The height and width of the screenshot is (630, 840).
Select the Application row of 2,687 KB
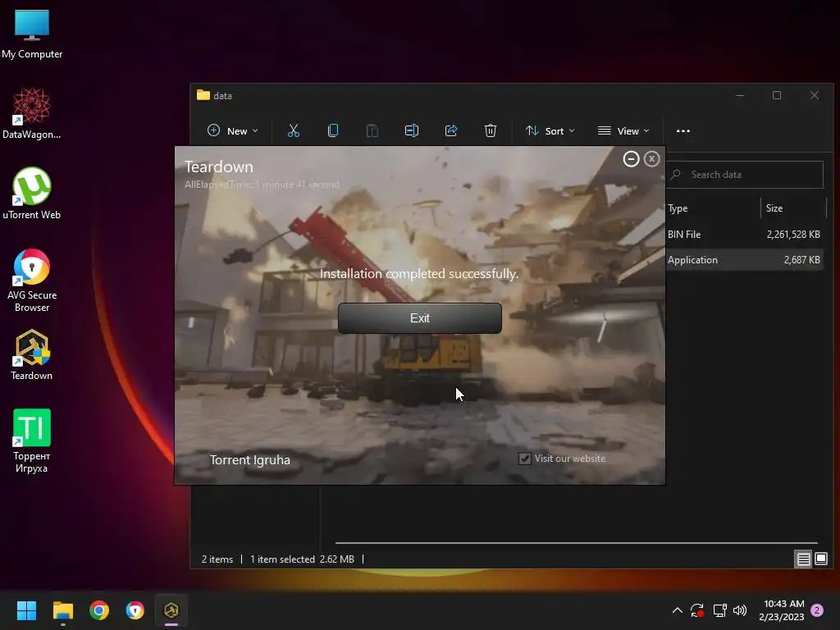[x=744, y=260]
